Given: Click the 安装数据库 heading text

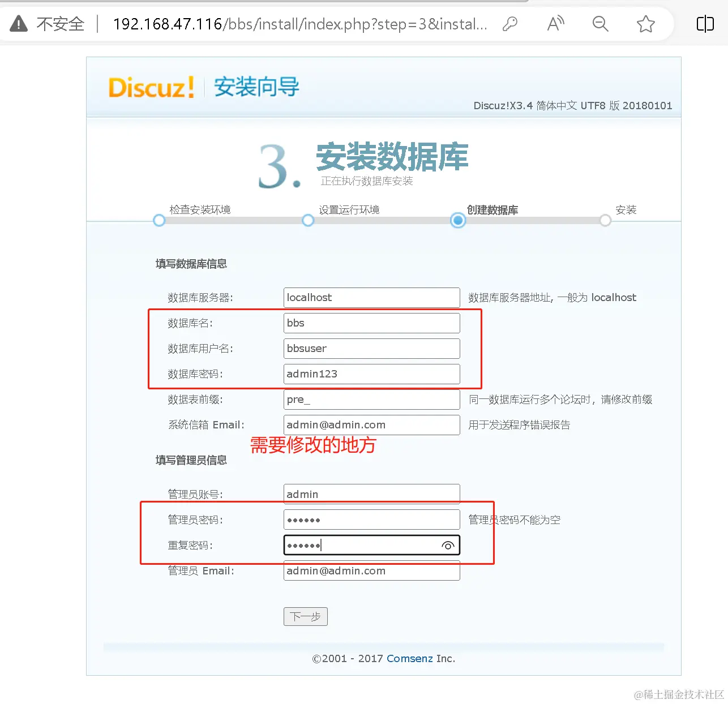Looking at the screenshot, I should (392, 157).
